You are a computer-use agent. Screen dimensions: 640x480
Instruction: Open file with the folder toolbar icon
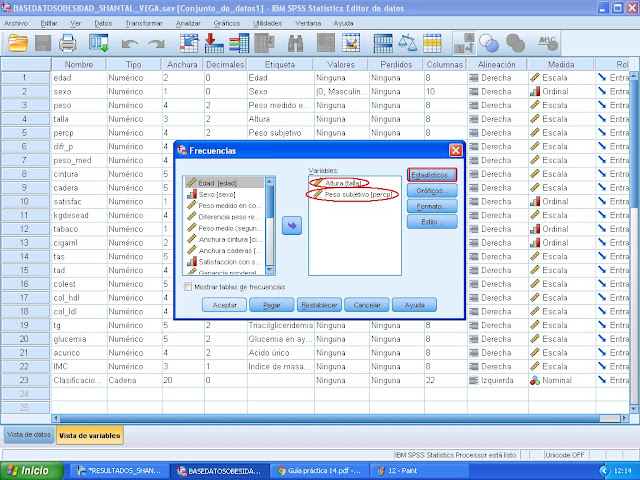[x=18, y=43]
